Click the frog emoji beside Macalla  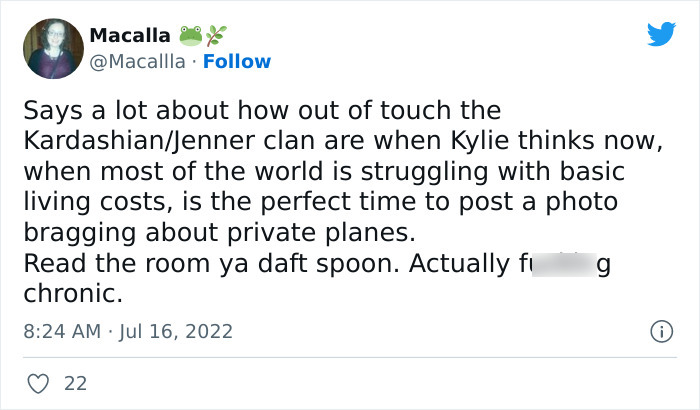point(190,35)
